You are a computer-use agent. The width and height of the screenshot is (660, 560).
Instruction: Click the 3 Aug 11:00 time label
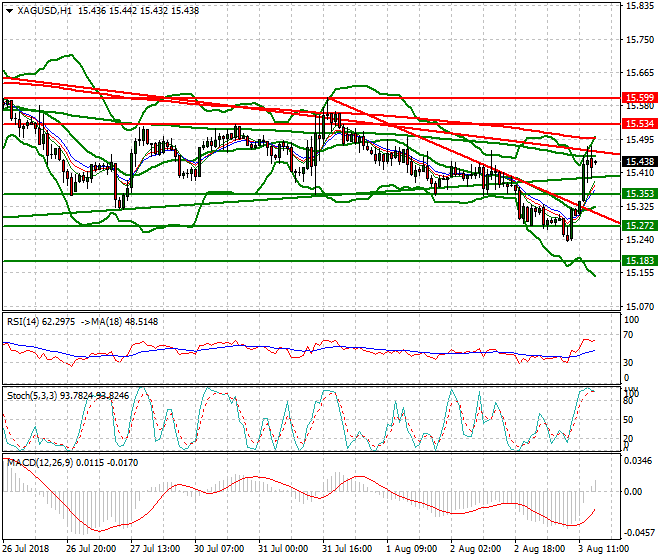[x=603, y=549]
